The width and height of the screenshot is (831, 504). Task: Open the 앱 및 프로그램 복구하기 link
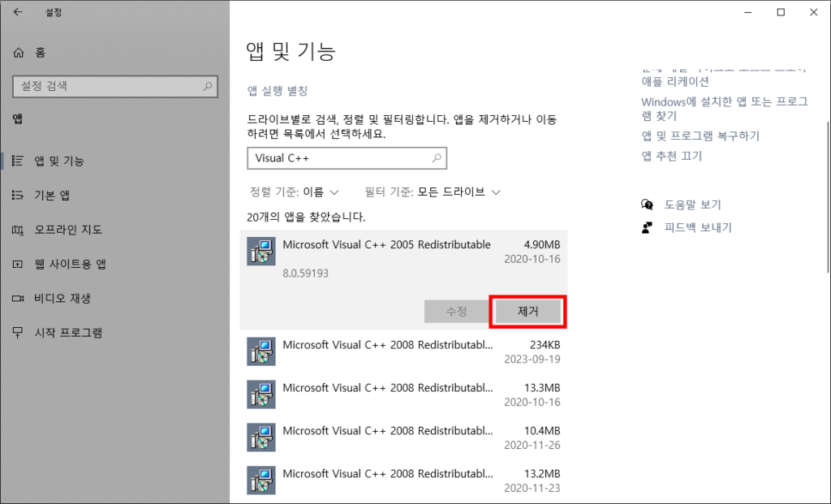(700, 136)
